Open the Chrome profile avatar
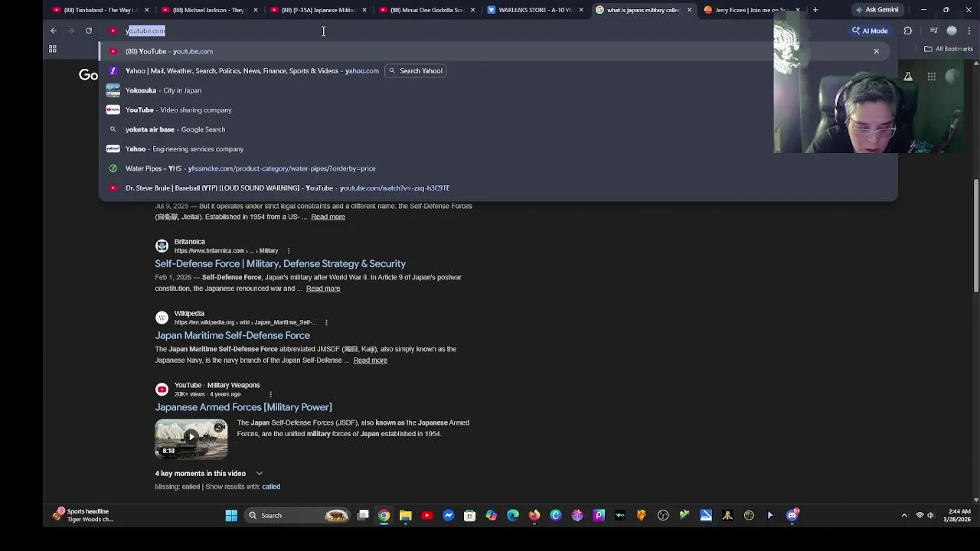 pyautogui.click(x=952, y=31)
